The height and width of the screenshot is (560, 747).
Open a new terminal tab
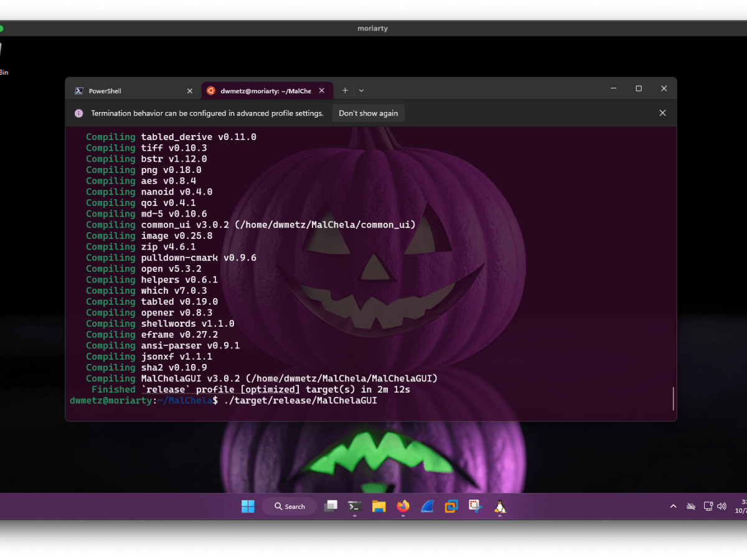pyautogui.click(x=345, y=90)
